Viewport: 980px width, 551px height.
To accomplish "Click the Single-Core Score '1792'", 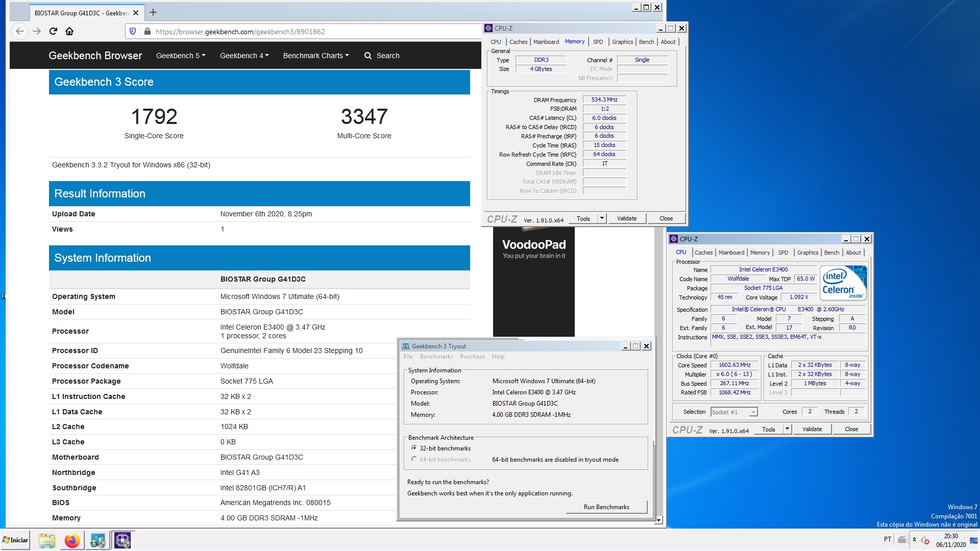I will [154, 117].
